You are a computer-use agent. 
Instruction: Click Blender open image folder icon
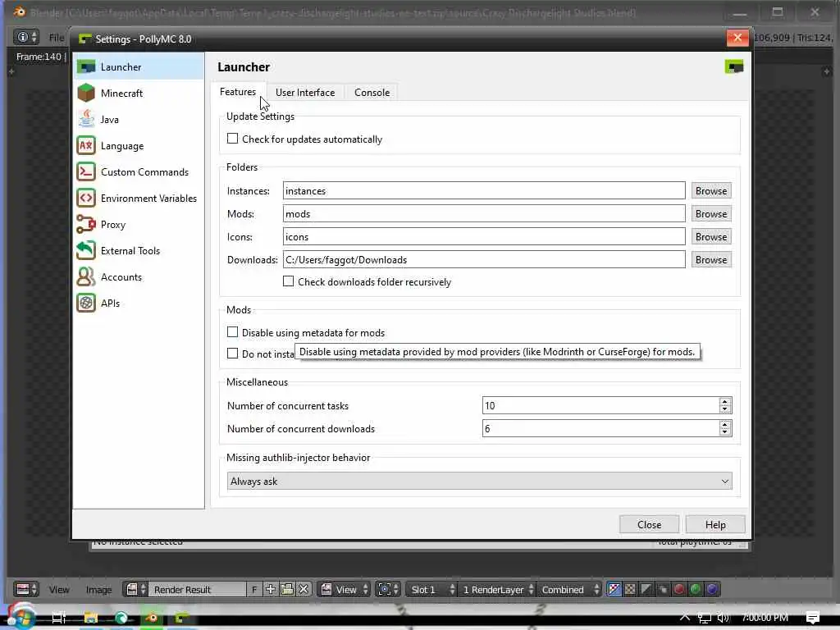[x=287, y=589]
